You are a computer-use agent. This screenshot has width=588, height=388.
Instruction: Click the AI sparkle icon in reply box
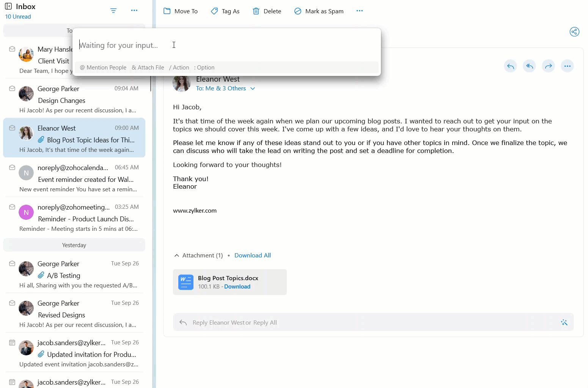pos(564,322)
